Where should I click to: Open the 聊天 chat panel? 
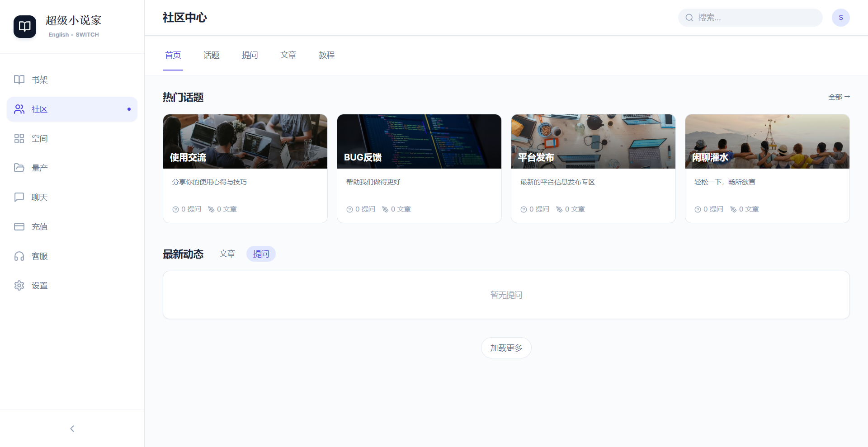tap(39, 197)
